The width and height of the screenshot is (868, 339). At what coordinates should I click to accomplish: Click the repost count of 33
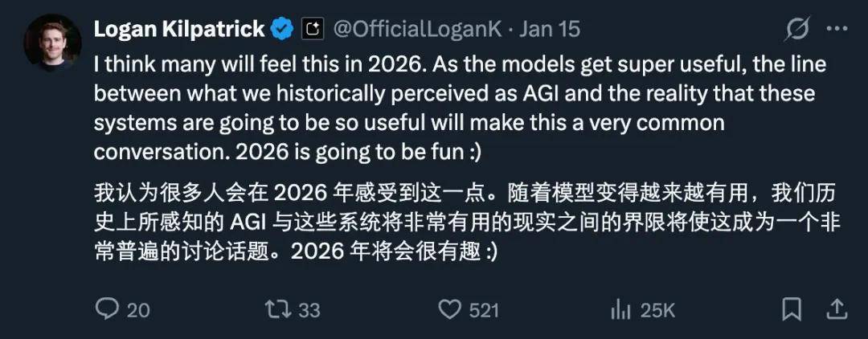(309, 310)
